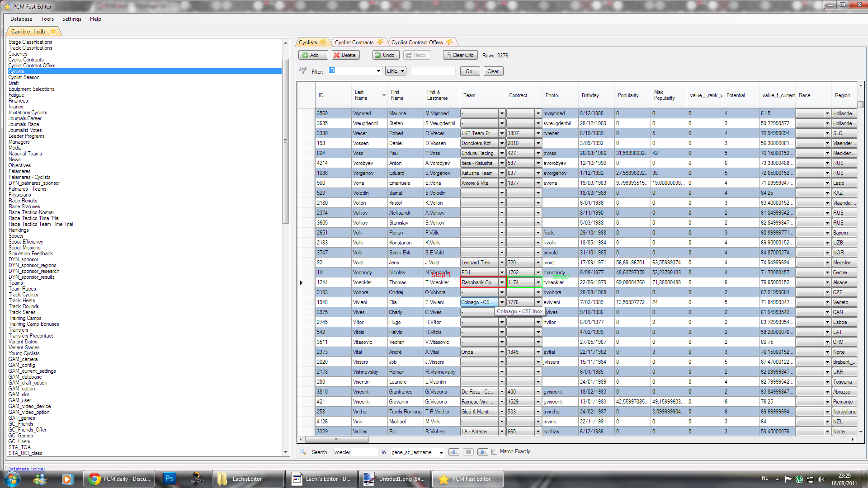
Task: Click the search next arrow button
Action: [x=482, y=452]
